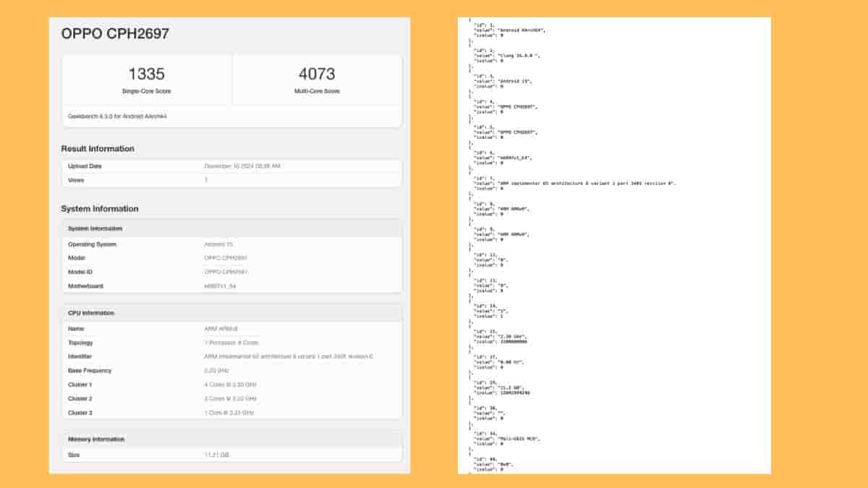
Task: Click the Base Frequency row
Action: pos(231,371)
